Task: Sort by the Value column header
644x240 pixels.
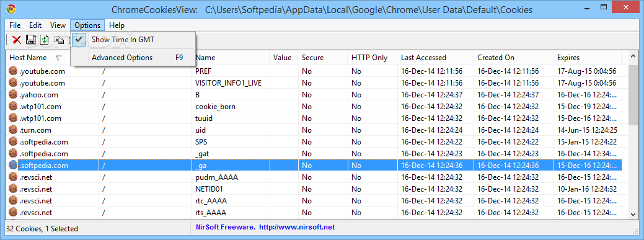Action: click(x=283, y=58)
